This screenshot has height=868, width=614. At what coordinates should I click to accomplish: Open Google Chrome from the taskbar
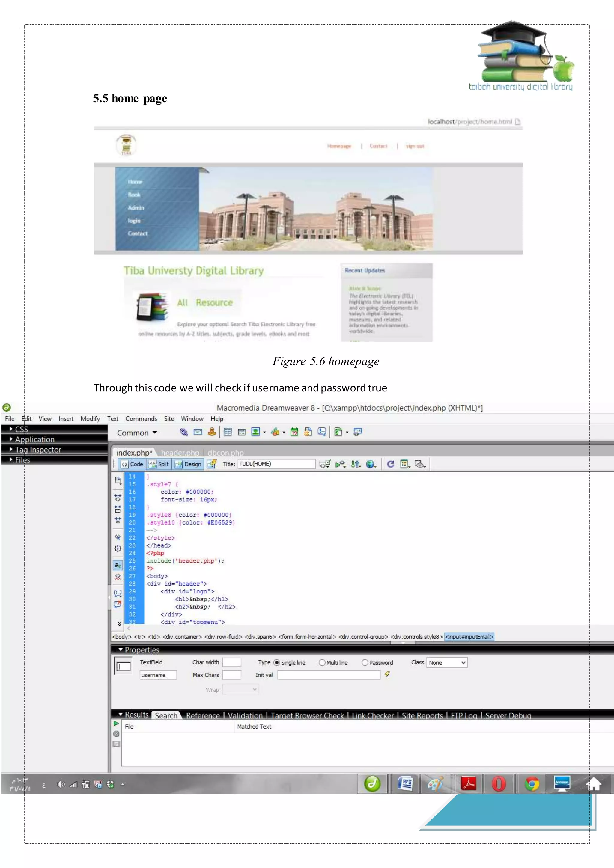[532, 784]
